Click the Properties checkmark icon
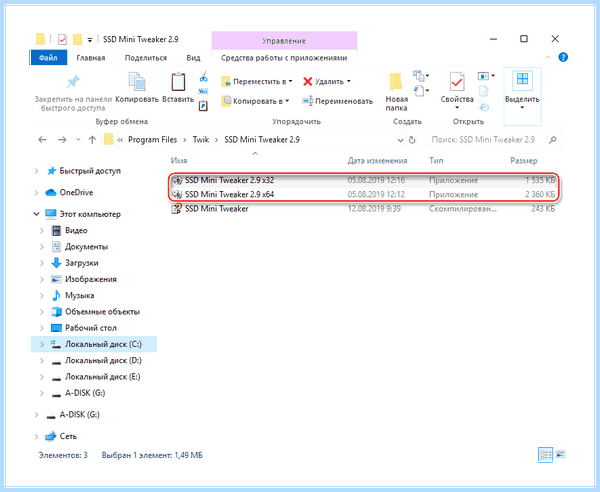Image resolution: width=600 pixels, height=492 pixels. pos(457,81)
